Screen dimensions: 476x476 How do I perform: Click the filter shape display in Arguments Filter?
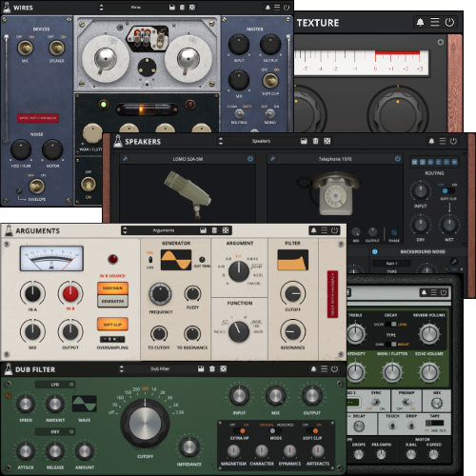click(292, 260)
